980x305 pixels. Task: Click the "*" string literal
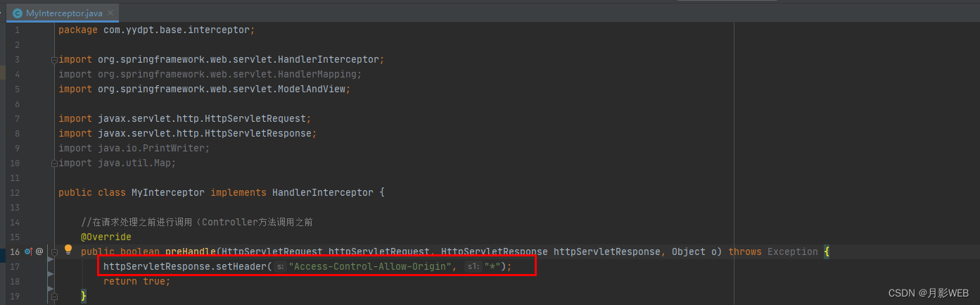pyautogui.click(x=492, y=266)
